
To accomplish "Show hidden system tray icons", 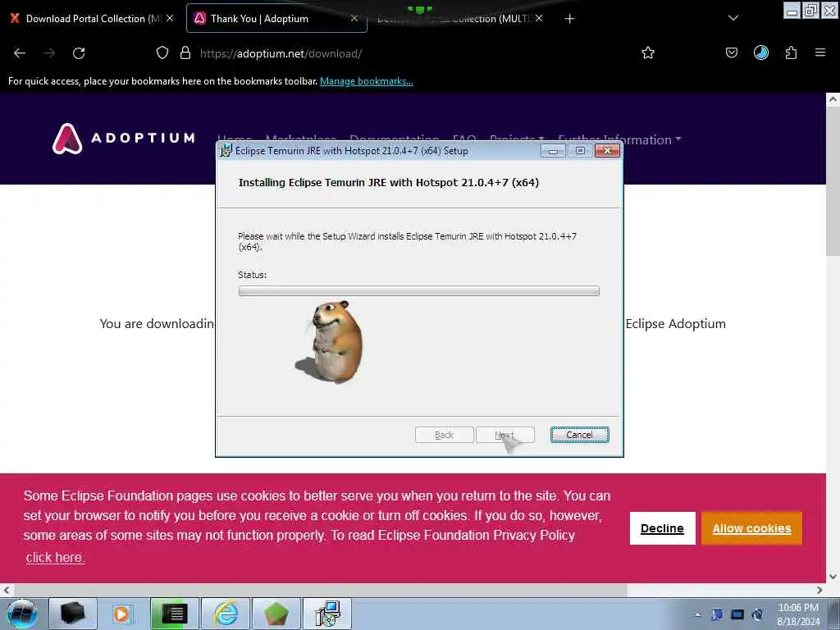I will pos(697,614).
